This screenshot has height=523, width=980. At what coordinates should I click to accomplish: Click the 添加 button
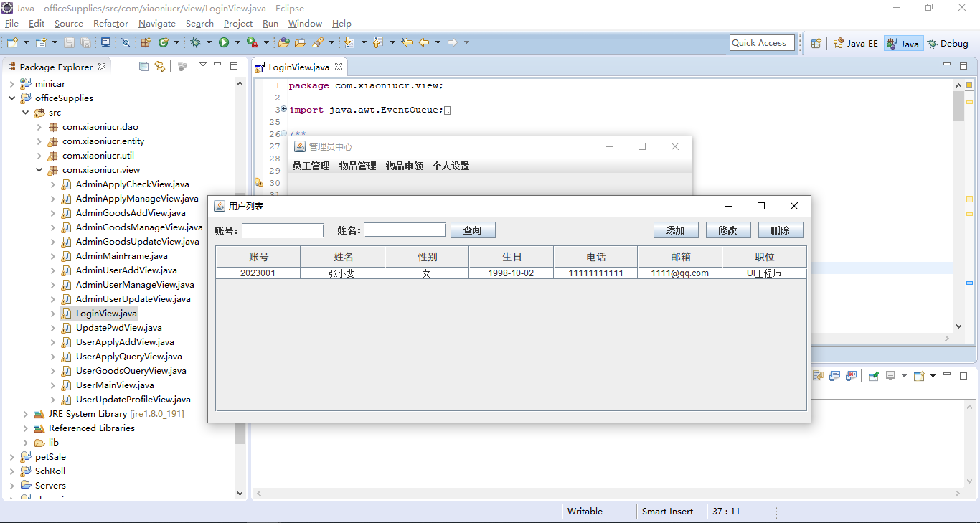(x=676, y=230)
